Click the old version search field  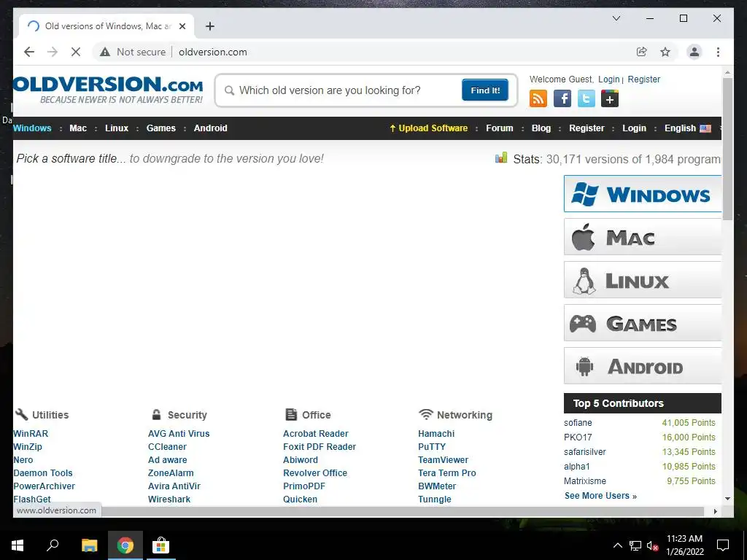pos(342,90)
